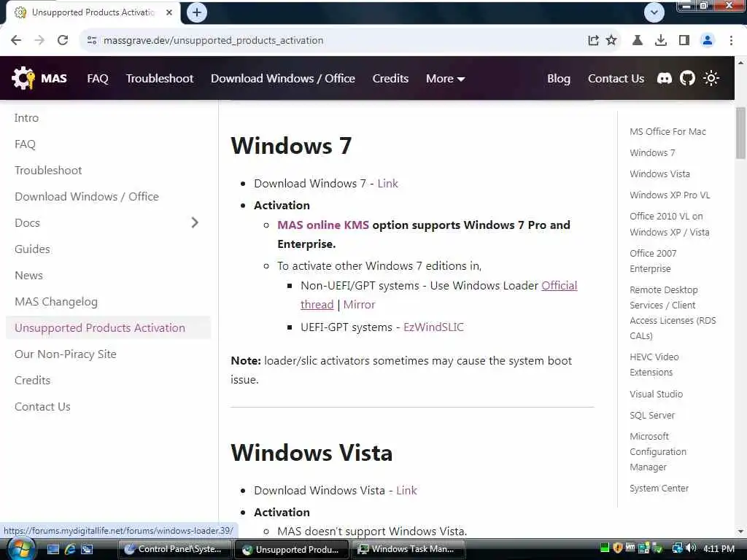Open the browser downloads icon
The width and height of the screenshot is (747, 560).
click(661, 41)
